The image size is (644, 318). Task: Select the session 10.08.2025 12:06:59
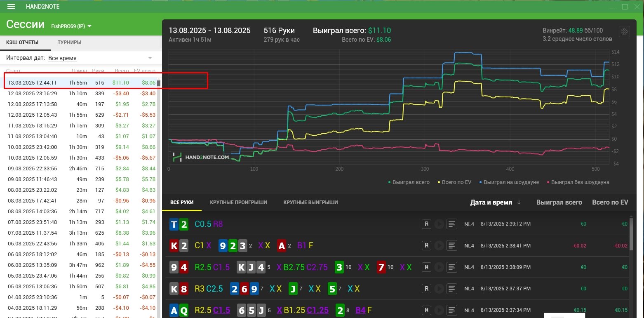(81, 158)
